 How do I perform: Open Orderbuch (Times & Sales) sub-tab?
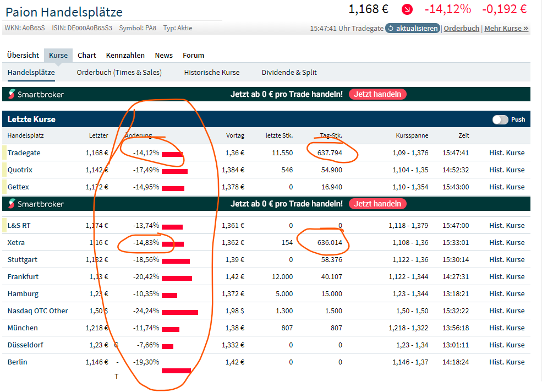click(x=119, y=72)
